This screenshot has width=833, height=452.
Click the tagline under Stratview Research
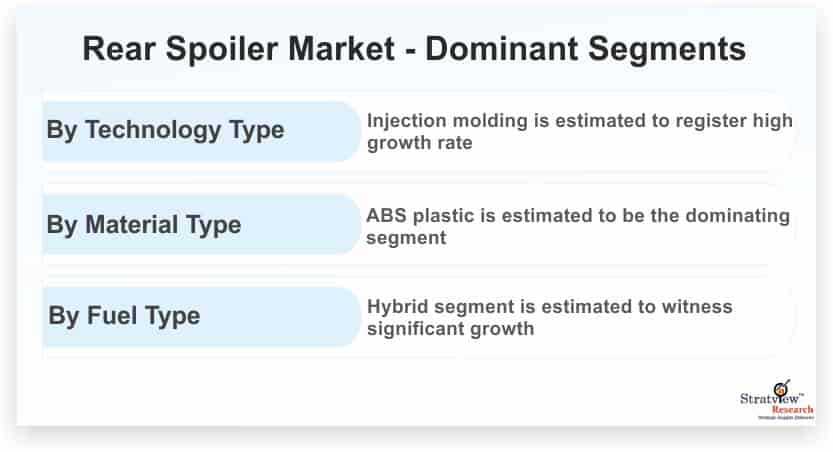click(785, 418)
